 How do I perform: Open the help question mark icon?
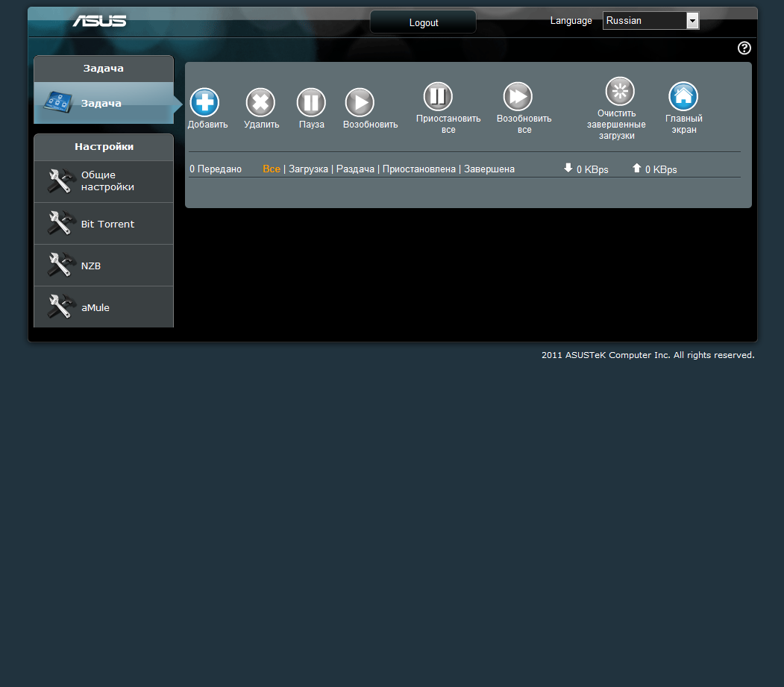pyautogui.click(x=744, y=48)
